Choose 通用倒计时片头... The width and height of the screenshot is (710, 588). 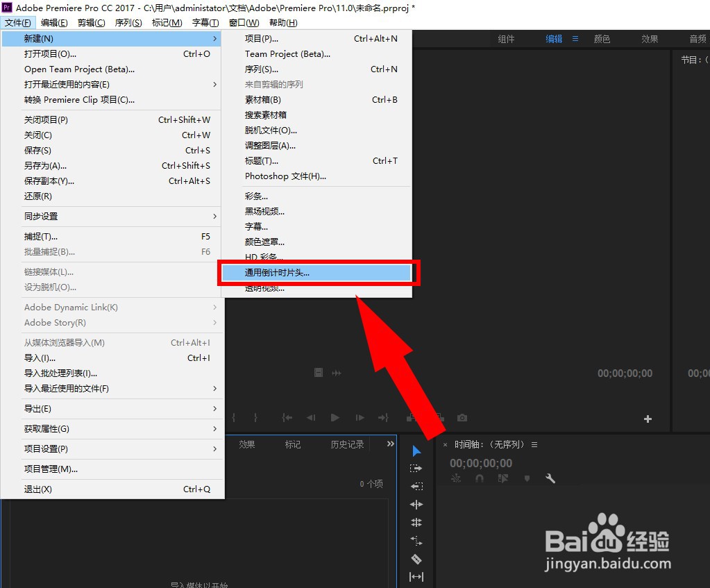[316, 273]
